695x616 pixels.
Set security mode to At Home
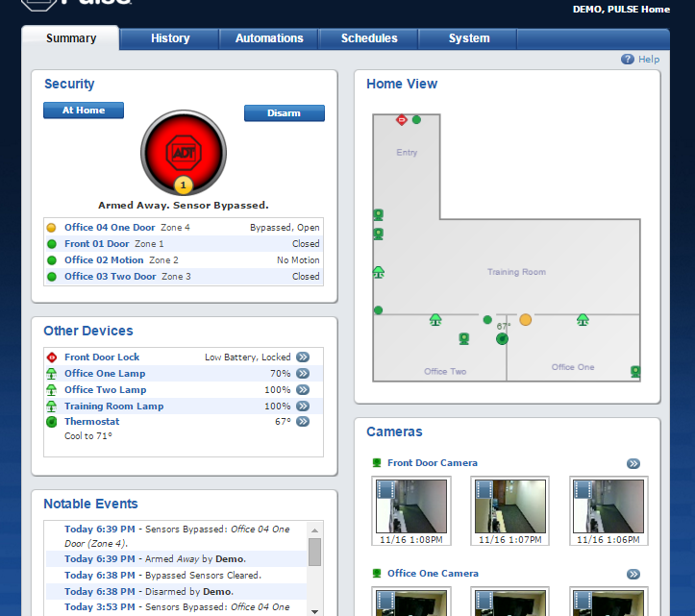click(x=84, y=111)
